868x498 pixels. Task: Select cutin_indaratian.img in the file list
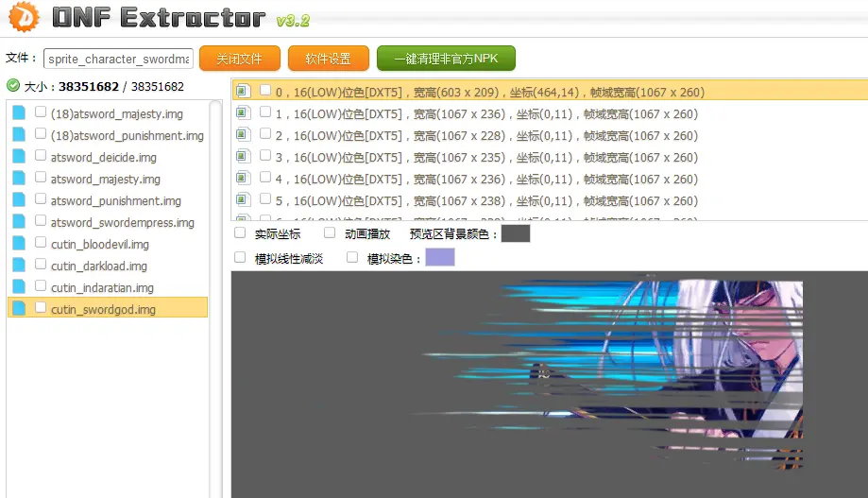pos(102,287)
